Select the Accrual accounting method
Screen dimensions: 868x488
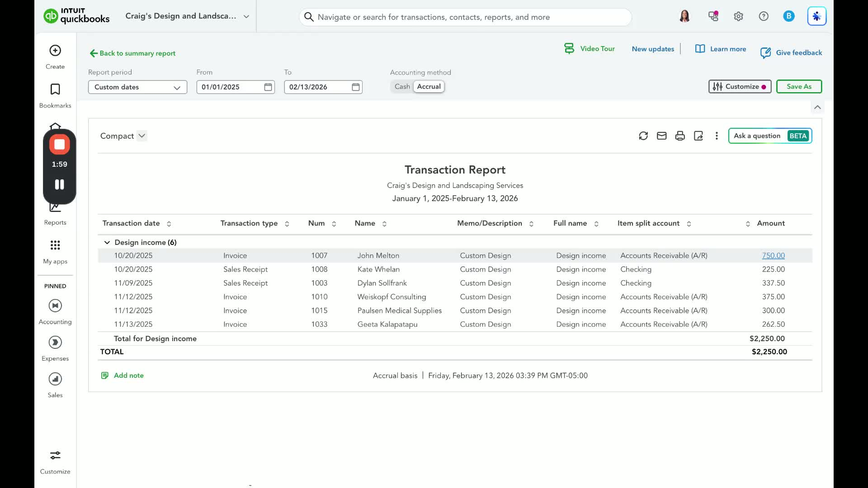429,87
